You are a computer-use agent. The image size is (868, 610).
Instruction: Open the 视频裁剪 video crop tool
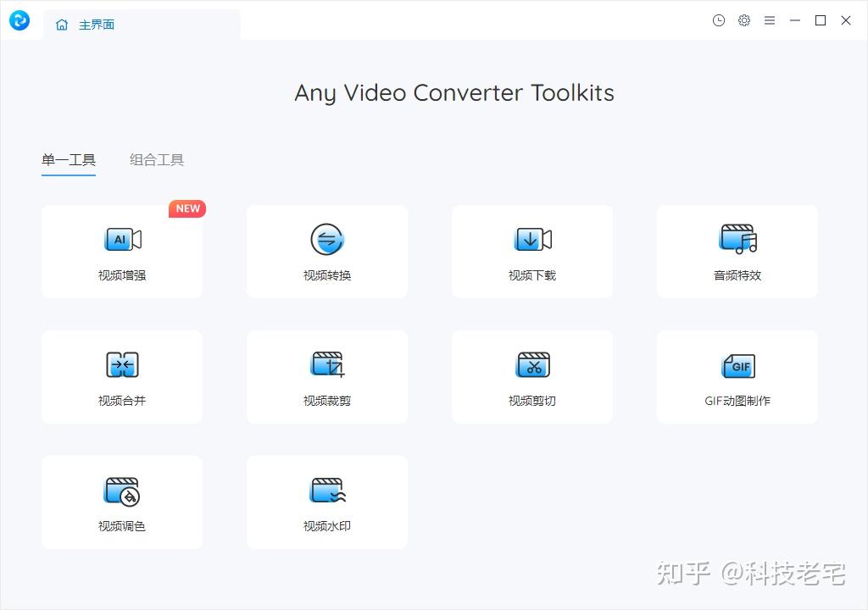[326, 376]
